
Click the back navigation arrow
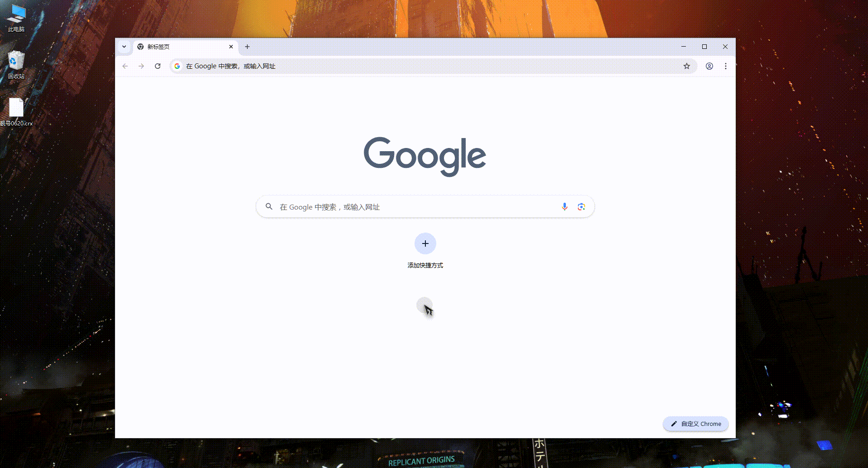click(x=125, y=66)
